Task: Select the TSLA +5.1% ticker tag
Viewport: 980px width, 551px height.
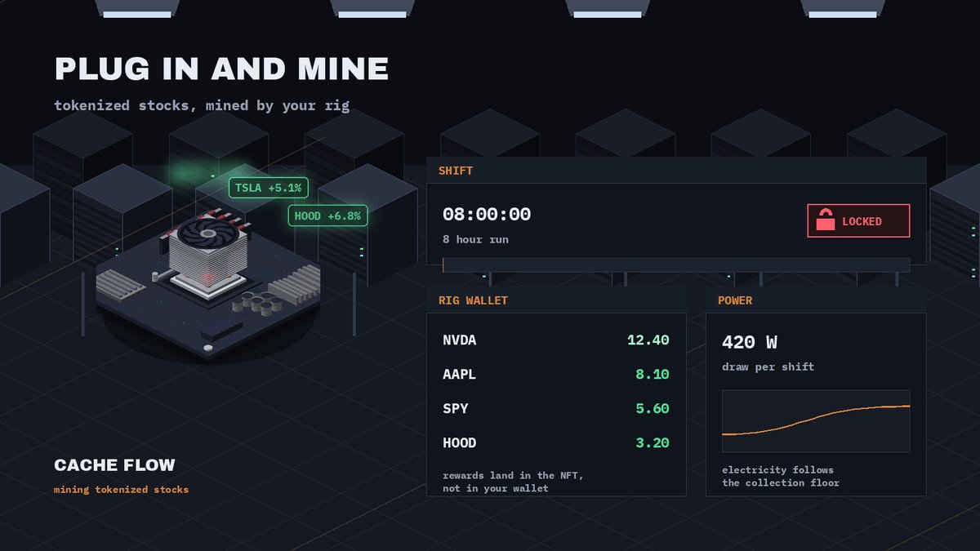Action: (x=268, y=189)
